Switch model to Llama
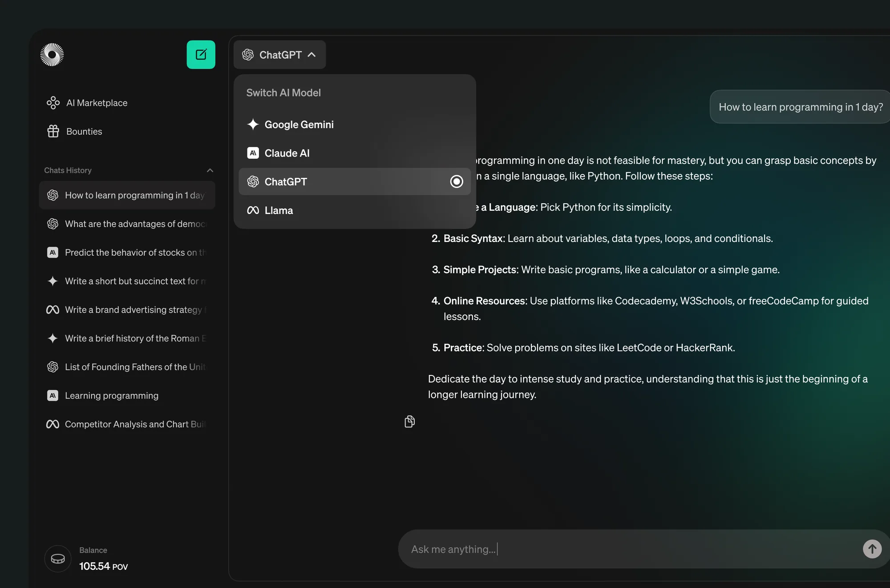This screenshot has width=890, height=588. pyautogui.click(x=355, y=210)
